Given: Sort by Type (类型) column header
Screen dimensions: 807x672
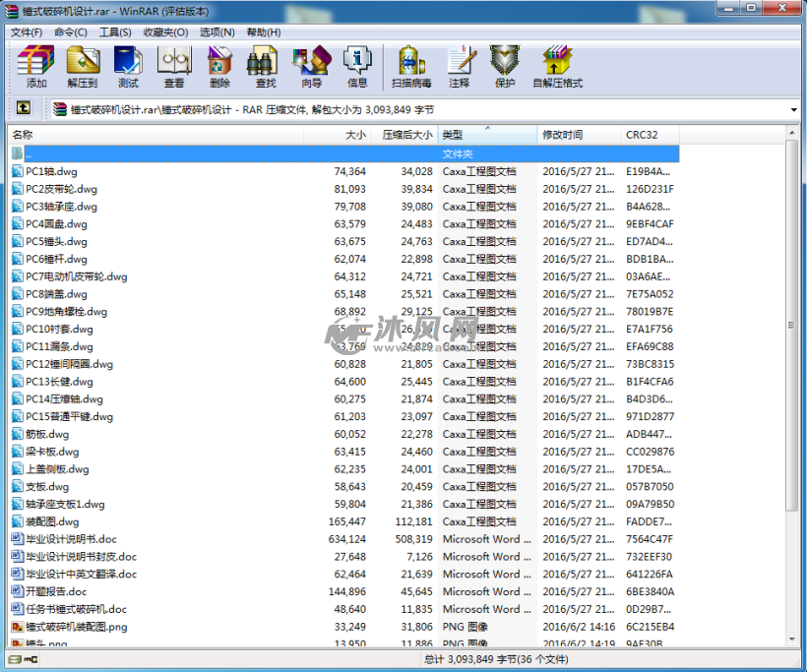Looking at the screenshot, I should [487, 135].
